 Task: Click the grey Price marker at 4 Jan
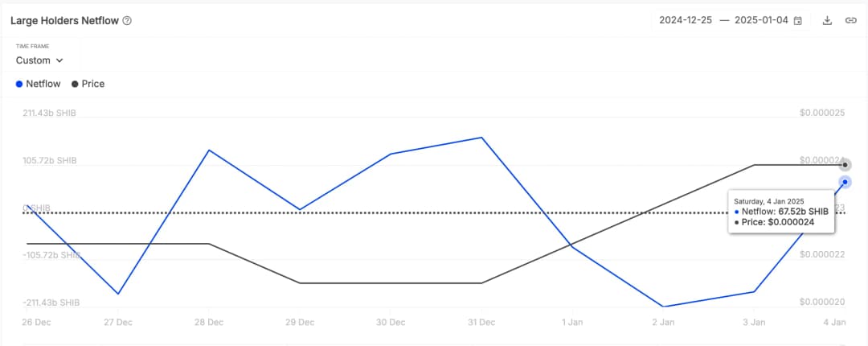click(845, 165)
